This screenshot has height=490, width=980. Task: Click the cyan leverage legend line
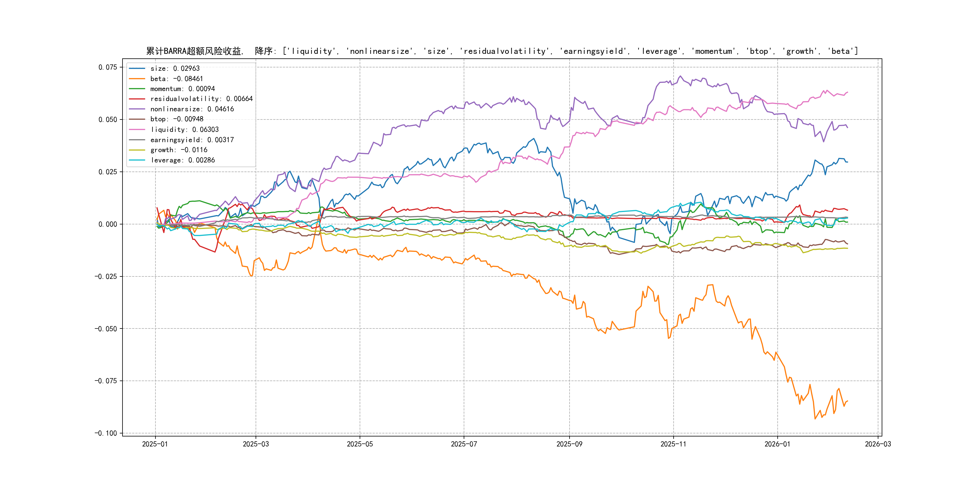click(137, 160)
